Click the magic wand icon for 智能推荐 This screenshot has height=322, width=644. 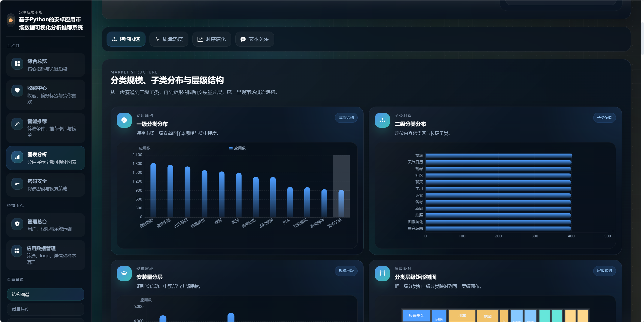[17, 124]
